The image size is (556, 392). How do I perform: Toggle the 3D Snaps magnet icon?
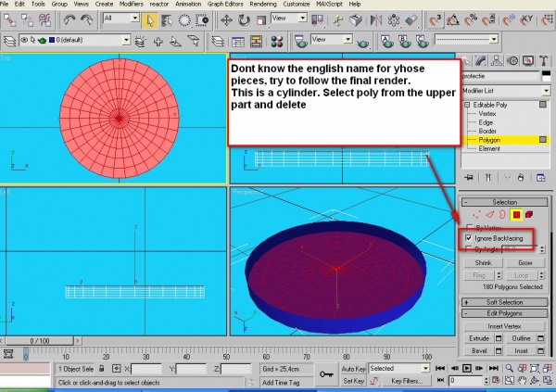(435, 20)
